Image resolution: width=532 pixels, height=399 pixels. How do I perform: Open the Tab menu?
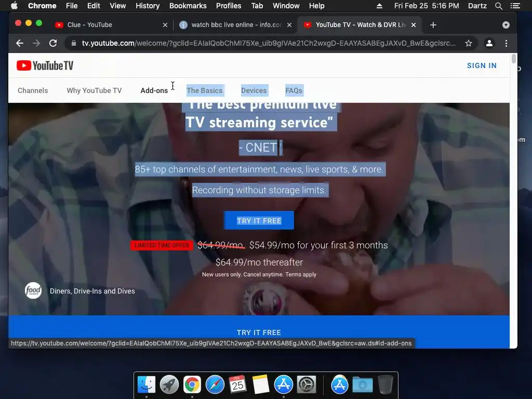pyautogui.click(x=257, y=6)
